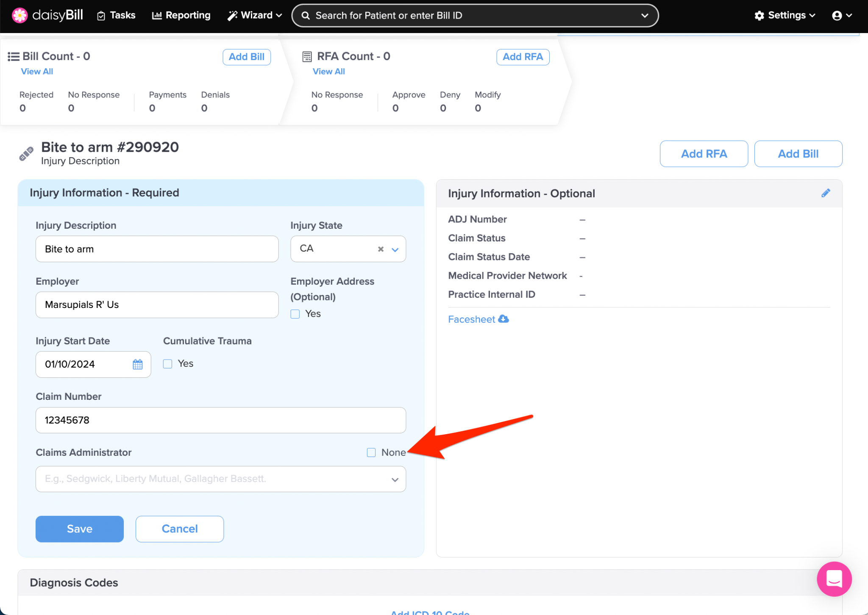Check the Employer Address Yes checkbox
The height and width of the screenshot is (615, 868).
tap(295, 314)
